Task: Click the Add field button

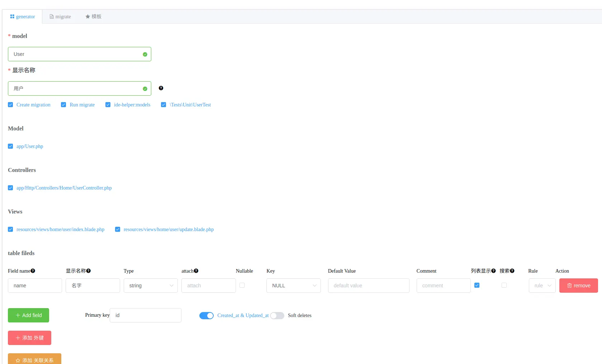Action: tap(28, 315)
